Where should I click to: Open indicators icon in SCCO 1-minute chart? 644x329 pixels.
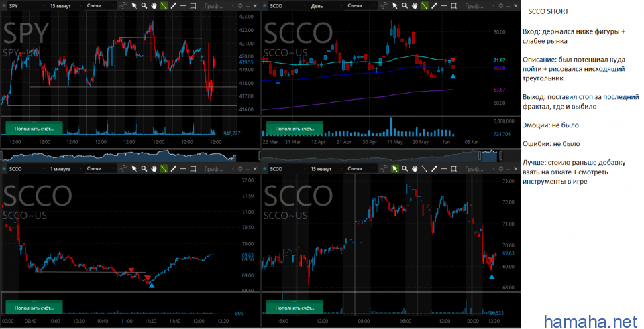tap(123, 168)
